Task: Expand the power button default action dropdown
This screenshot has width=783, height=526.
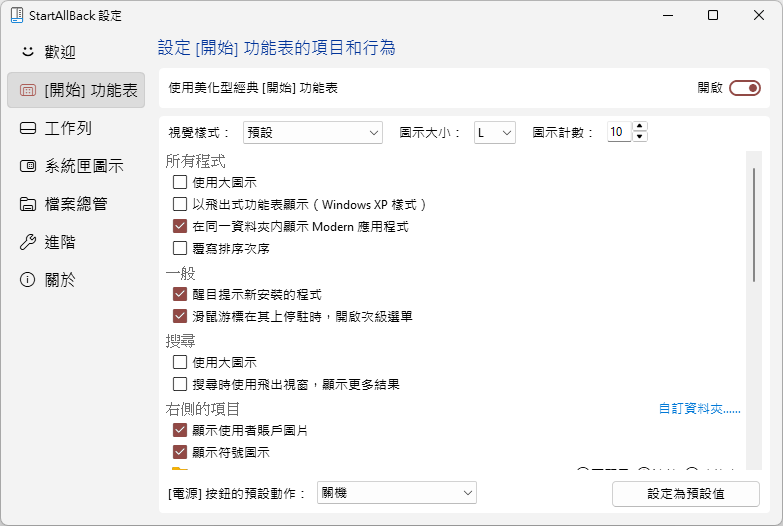Action: click(396, 493)
